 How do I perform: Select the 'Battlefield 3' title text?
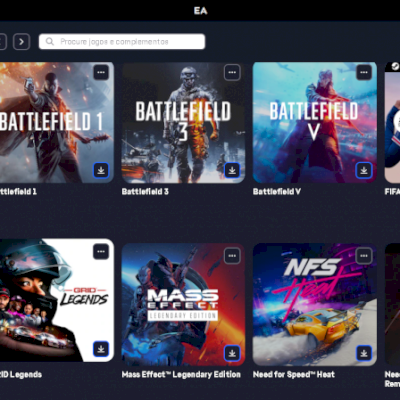coord(145,192)
